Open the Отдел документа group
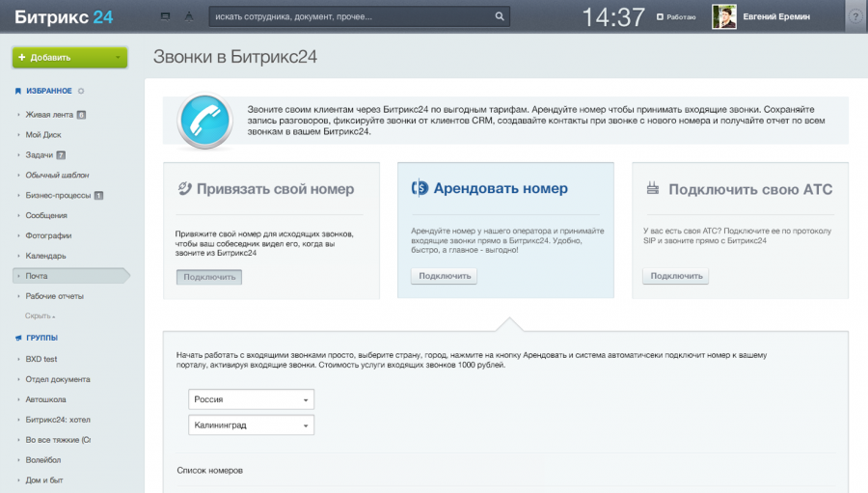 pyautogui.click(x=58, y=379)
